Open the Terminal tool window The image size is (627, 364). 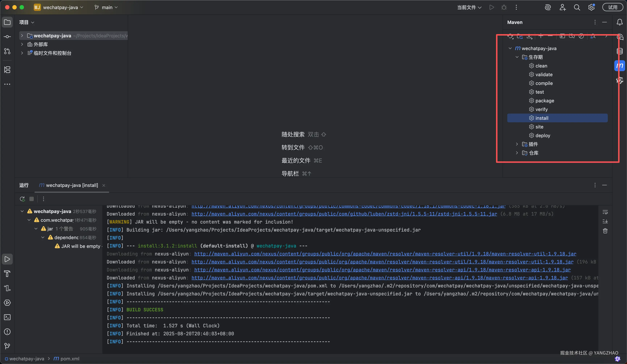pyautogui.click(x=7, y=317)
